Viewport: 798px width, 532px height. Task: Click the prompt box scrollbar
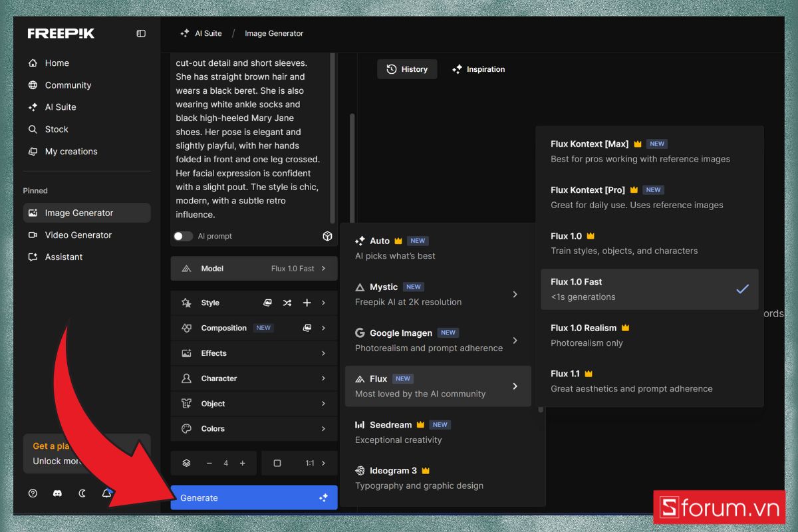pos(333,138)
